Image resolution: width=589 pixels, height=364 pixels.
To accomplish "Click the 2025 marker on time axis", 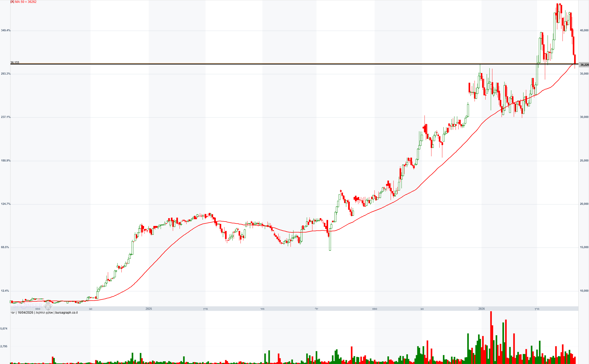I will [x=148, y=309].
